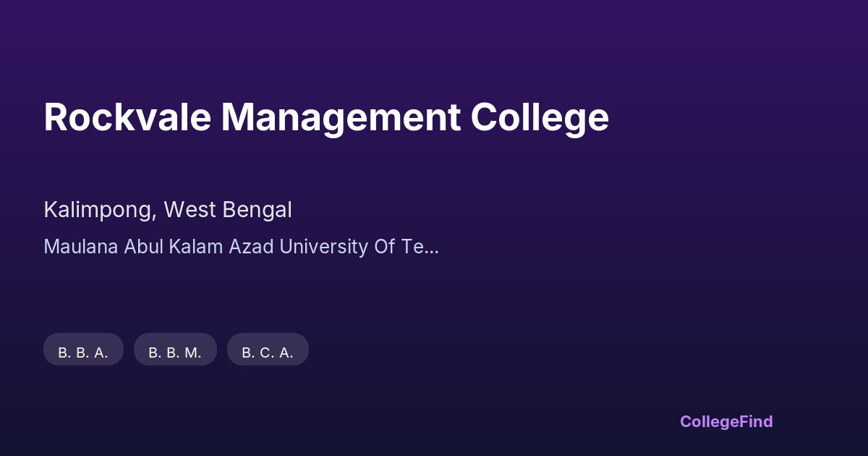
Task: Click the word "Management" in the heading
Action: coord(341,117)
